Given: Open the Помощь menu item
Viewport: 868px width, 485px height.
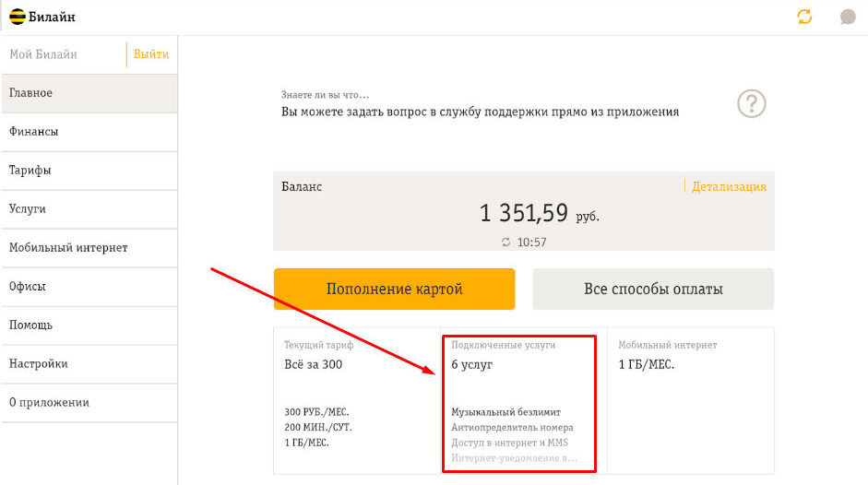Looking at the screenshot, I should click(89, 325).
